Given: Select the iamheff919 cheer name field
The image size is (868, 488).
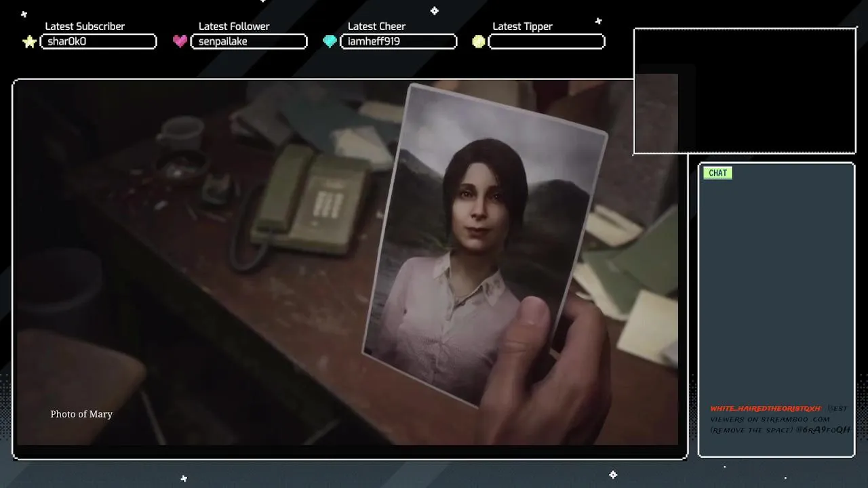Looking at the screenshot, I should (x=398, y=41).
